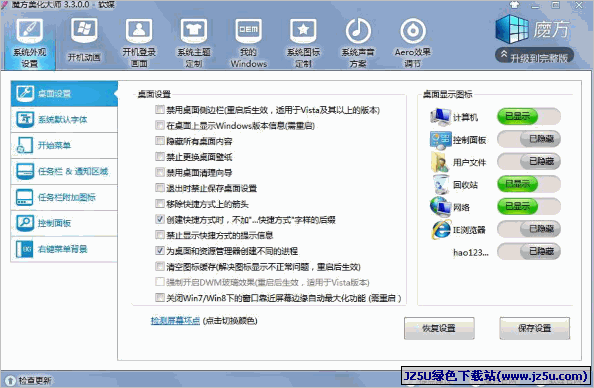
Task: Check 移除快捷方式上的箭头
Action: point(159,204)
